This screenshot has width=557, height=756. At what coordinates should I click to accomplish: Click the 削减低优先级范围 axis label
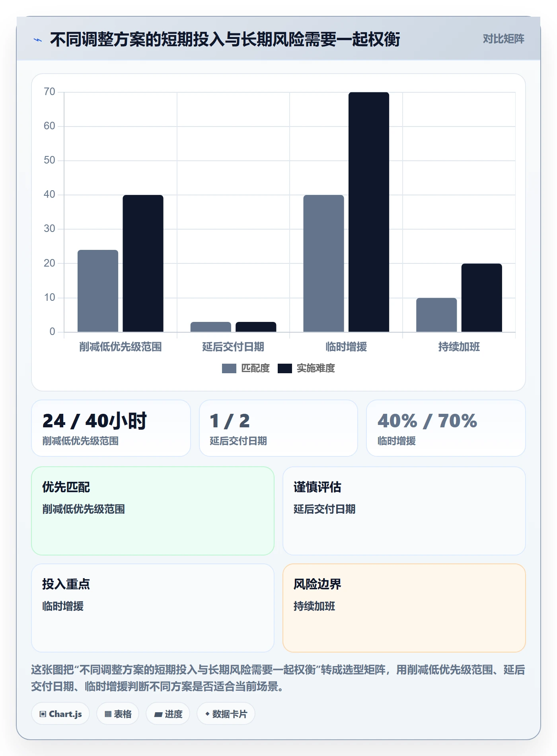pos(121,347)
